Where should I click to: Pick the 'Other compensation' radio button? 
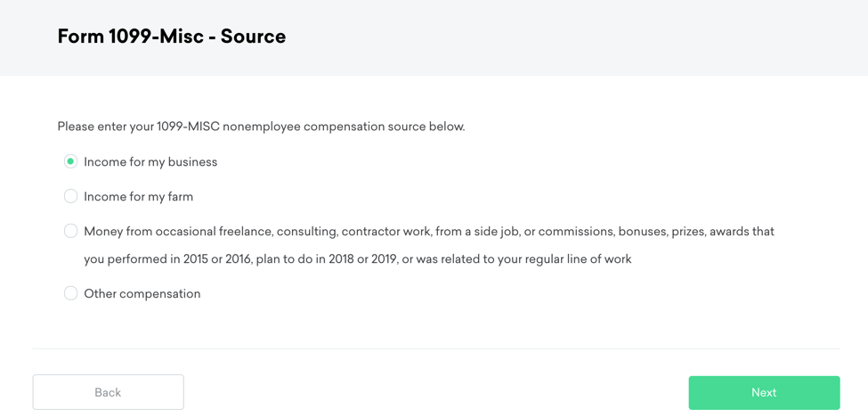coord(70,293)
